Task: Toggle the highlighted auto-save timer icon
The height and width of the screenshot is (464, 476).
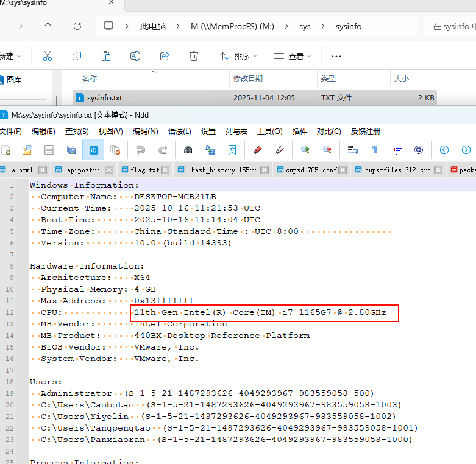Action: click(93, 150)
